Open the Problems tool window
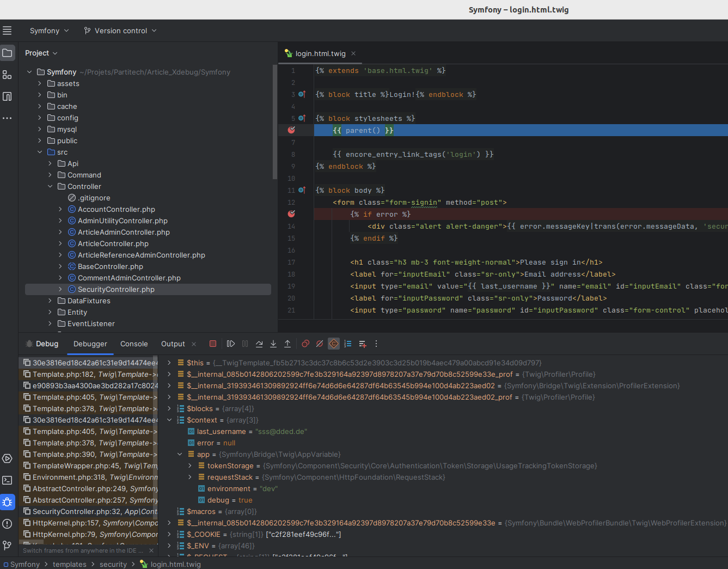This screenshot has width=728, height=569. point(7,524)
